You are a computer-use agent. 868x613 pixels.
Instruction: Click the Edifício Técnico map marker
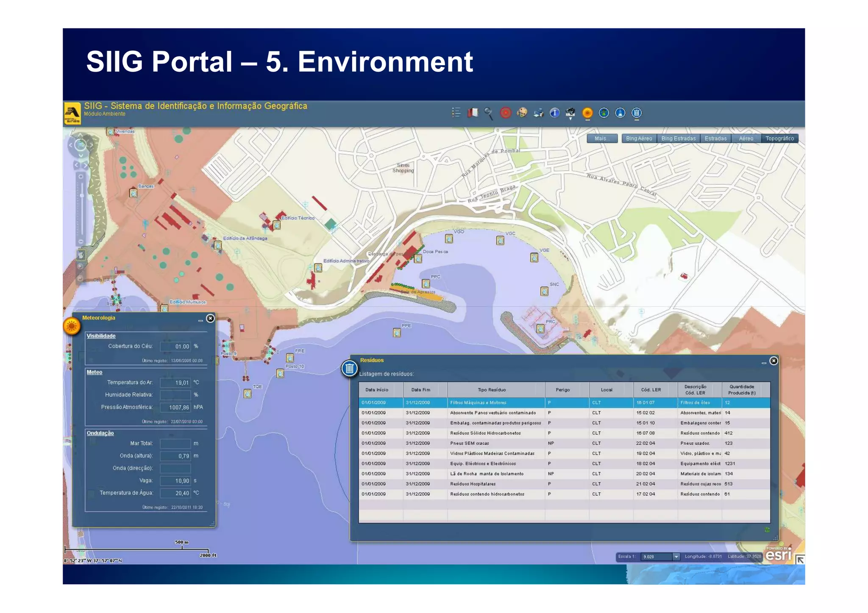(x=276, y=225)
